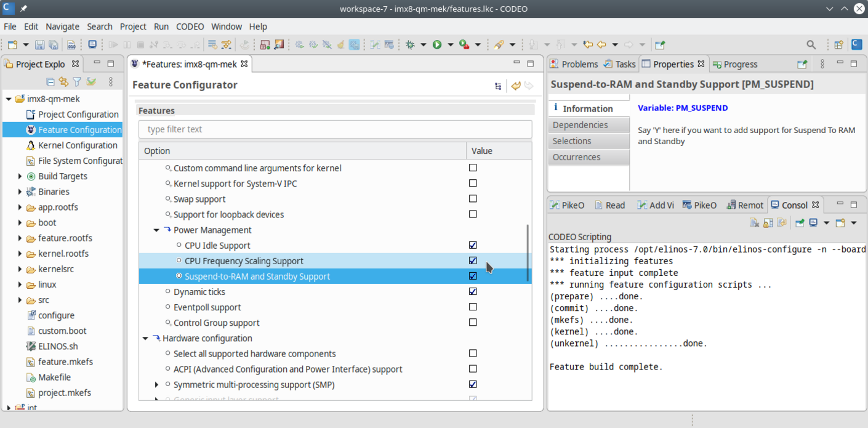Enable ACPI support checkbox
This screenshot has width=868, height=428.
point(473,368)
